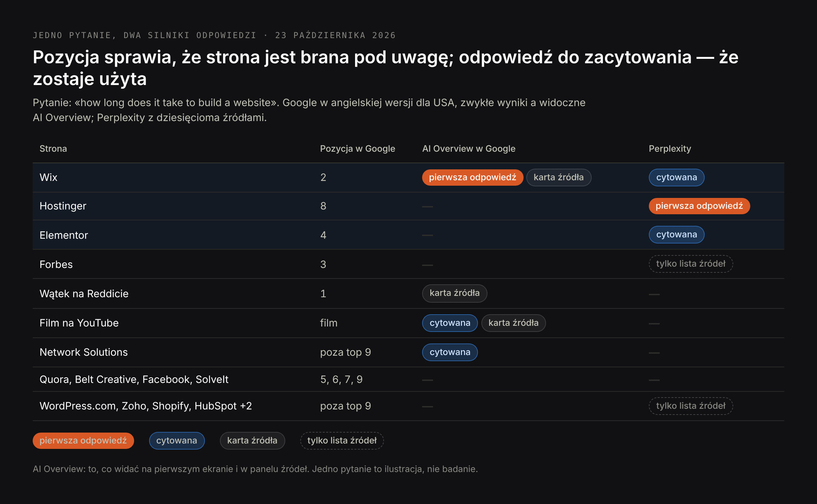
Task: Select the 'Elementor' row name
Action: pos(64,235)
